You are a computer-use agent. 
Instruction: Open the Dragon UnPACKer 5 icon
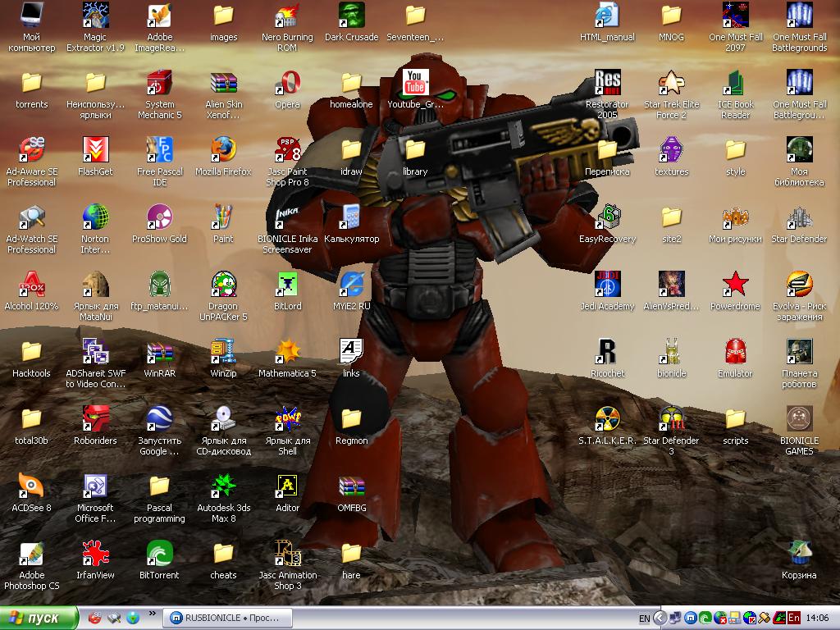(223, 284)
